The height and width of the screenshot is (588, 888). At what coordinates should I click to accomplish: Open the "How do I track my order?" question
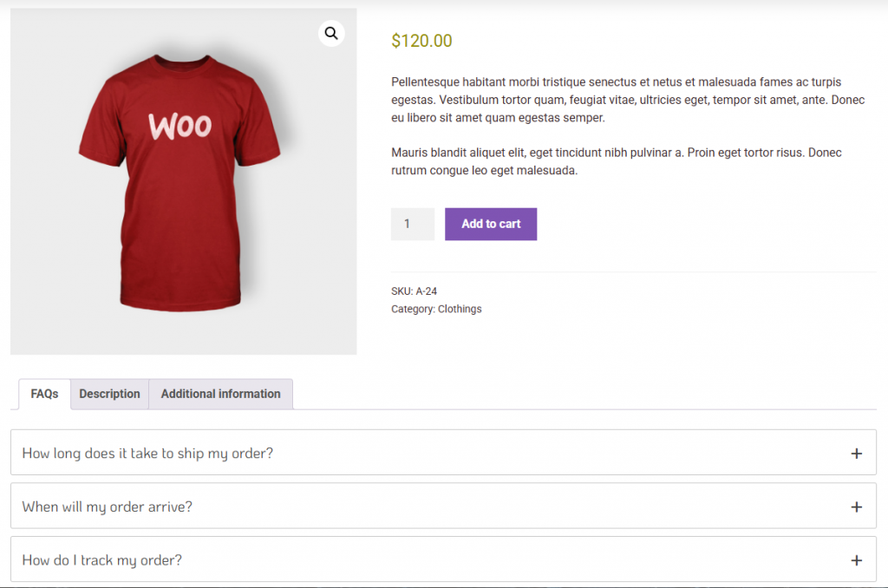coord(102,560)
